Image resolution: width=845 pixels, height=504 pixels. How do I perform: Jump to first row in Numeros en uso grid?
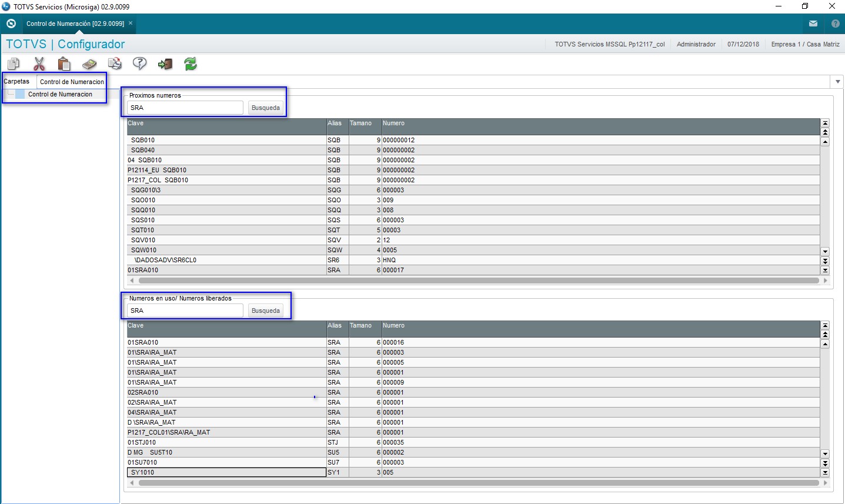pyautogui.click(x=825, y=325)
